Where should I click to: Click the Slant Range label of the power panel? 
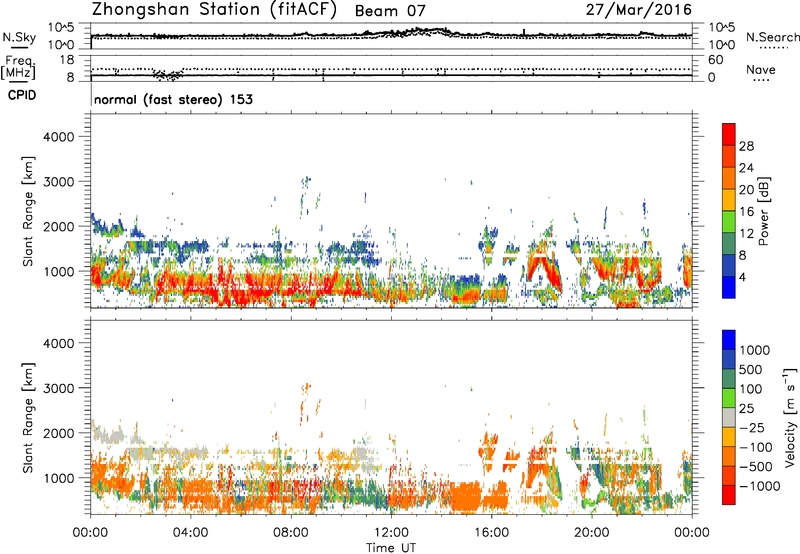pyautogui.click(x=28, y=211)
